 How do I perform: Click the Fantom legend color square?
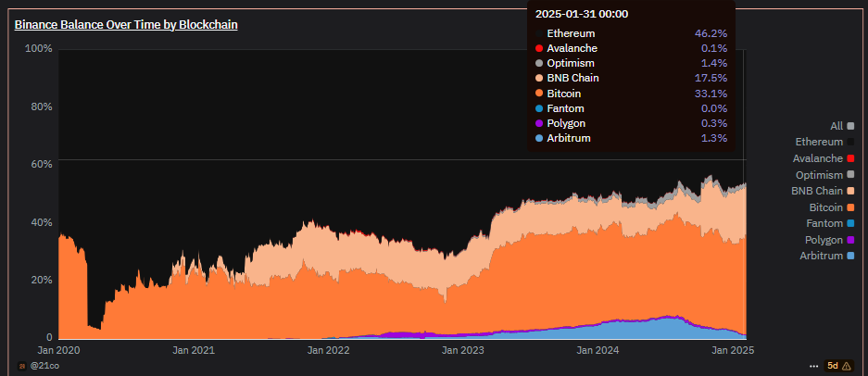(x=850, y=223)
